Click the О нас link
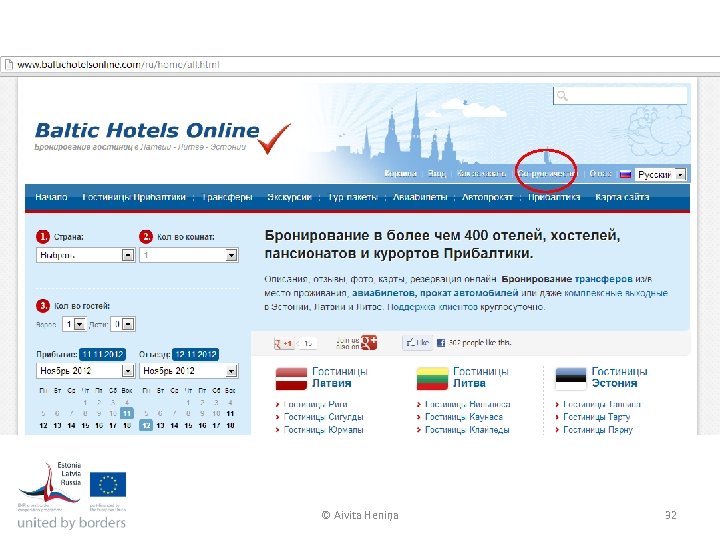The width and height of the screenshot is (720, 540). (600, 174)
